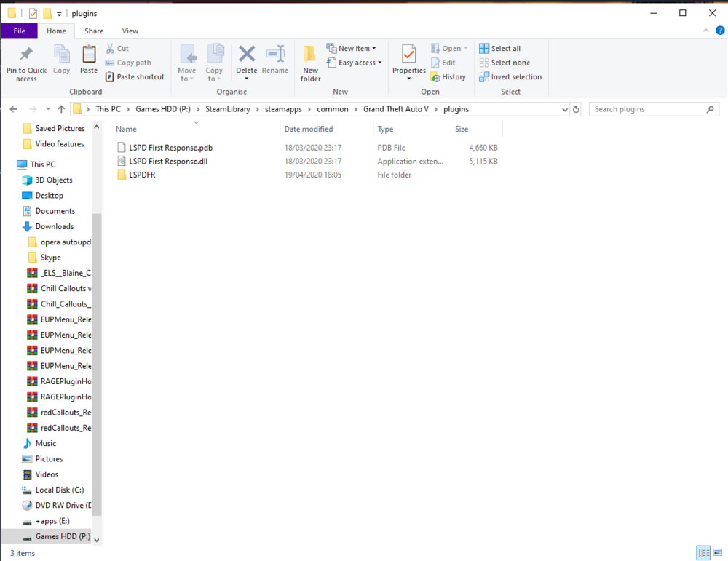Click navigation pane scroll down arrow
Image resolution: width=728 pixels, height=561 pixels.
(97, 540)
